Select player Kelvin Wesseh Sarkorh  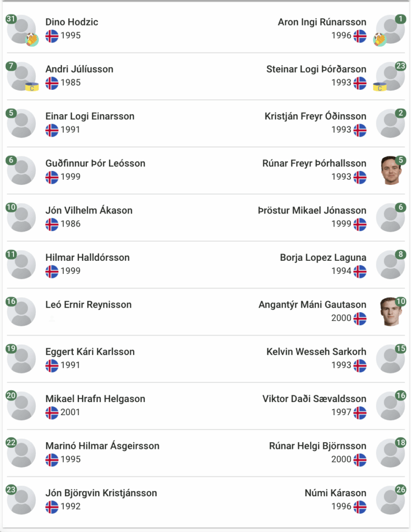click(x=316, y=352)
